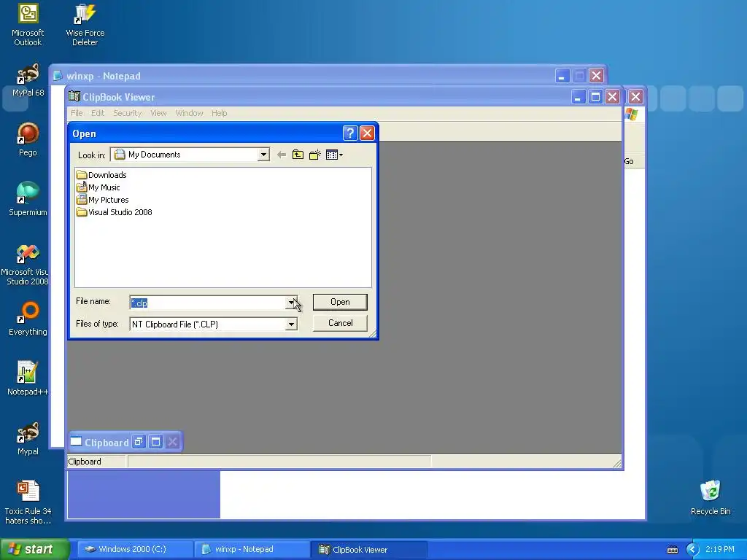Open the Help menu in ClipBook Viewer
The image size is (747, 560).
tap(219, 113)
